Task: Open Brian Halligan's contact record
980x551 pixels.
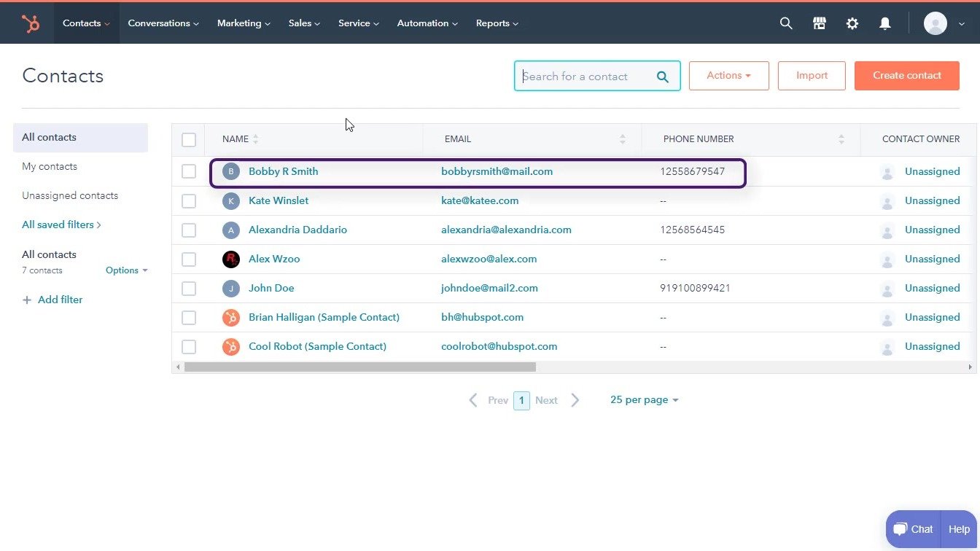Action: point(324,317)
